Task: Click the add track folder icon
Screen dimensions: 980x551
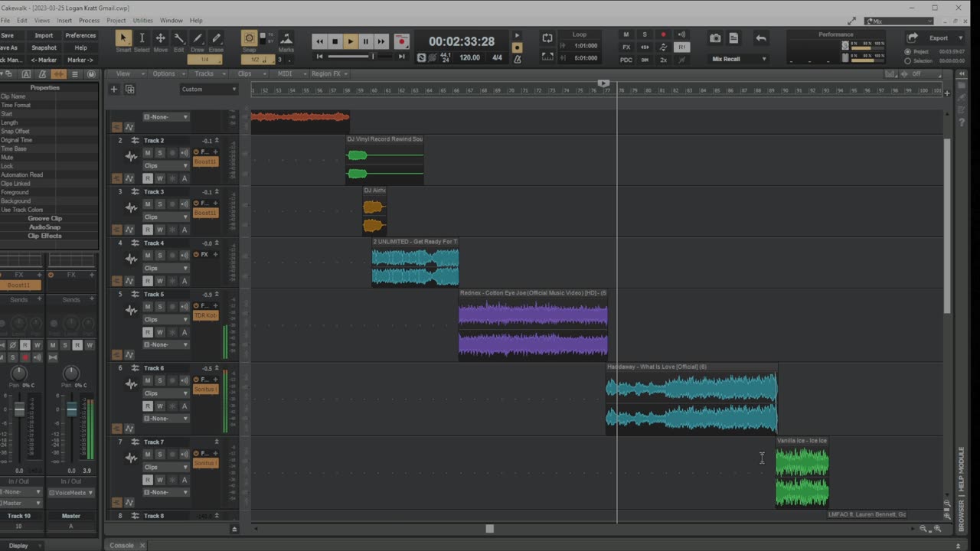Action: tap(129, 89)
